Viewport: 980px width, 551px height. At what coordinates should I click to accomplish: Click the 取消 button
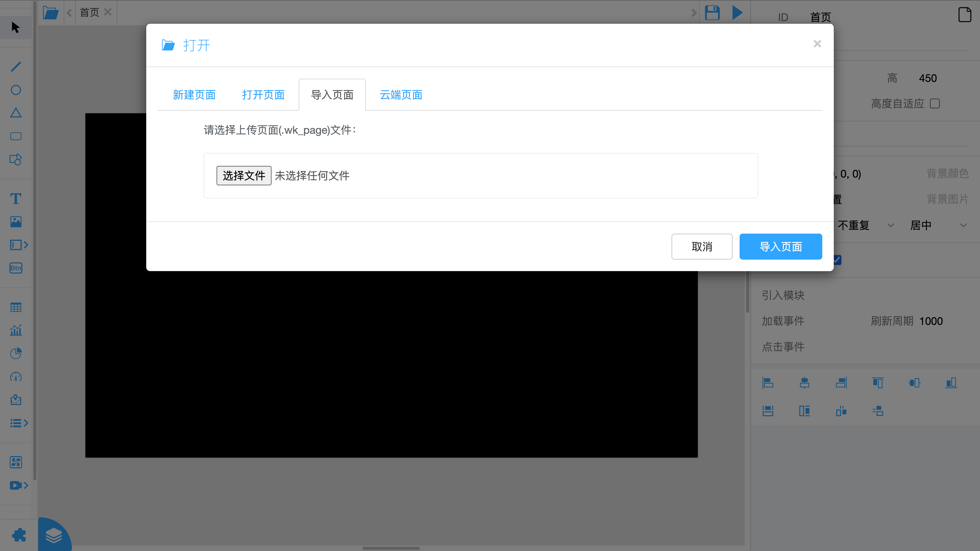click(x=702, y=247)
